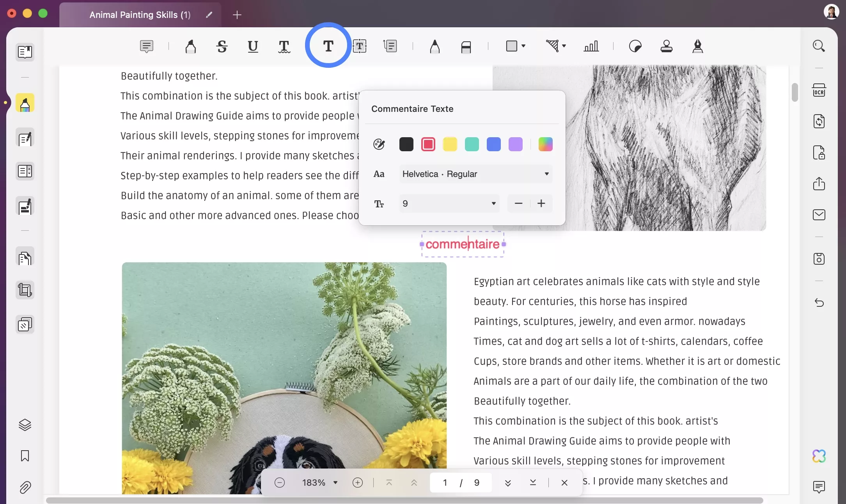Open the sticker tool
846x504 pixels.
click(x=635, y=46)
